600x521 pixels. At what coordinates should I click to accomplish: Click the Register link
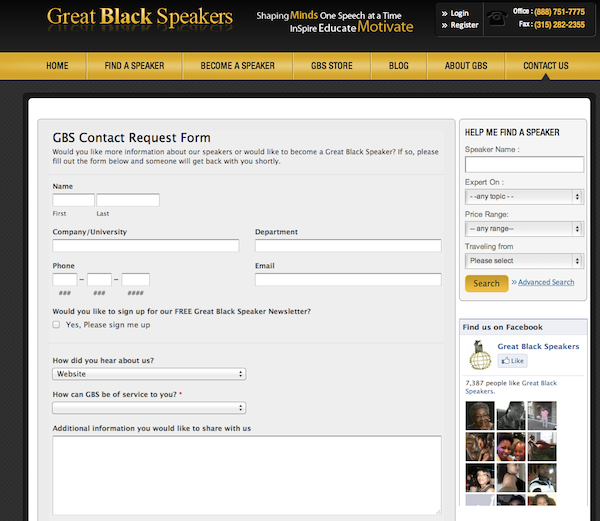pyautogui.click(x=465, y=25)
